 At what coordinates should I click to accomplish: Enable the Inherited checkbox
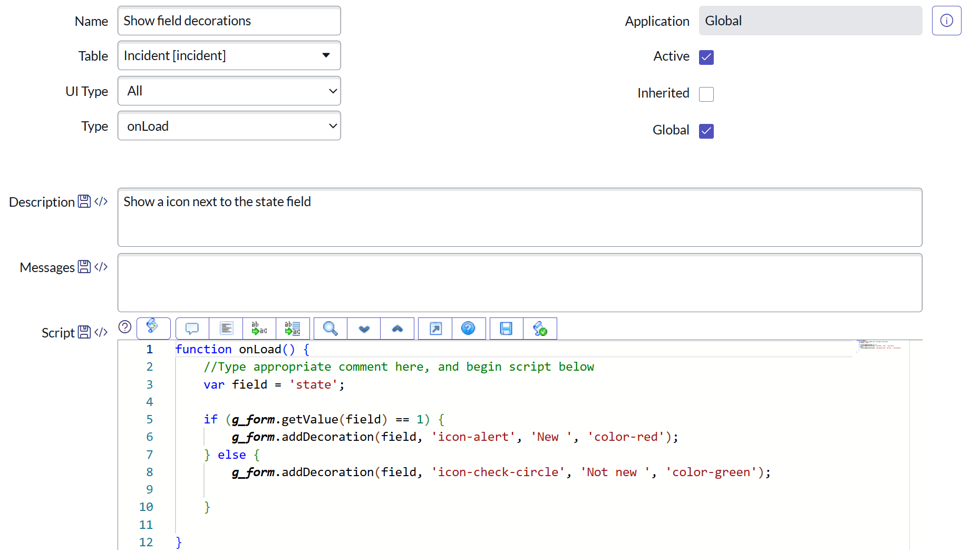706,94
